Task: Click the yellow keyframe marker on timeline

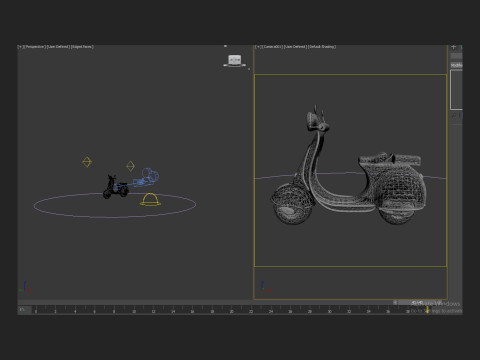Action: [x=427, y=310]
